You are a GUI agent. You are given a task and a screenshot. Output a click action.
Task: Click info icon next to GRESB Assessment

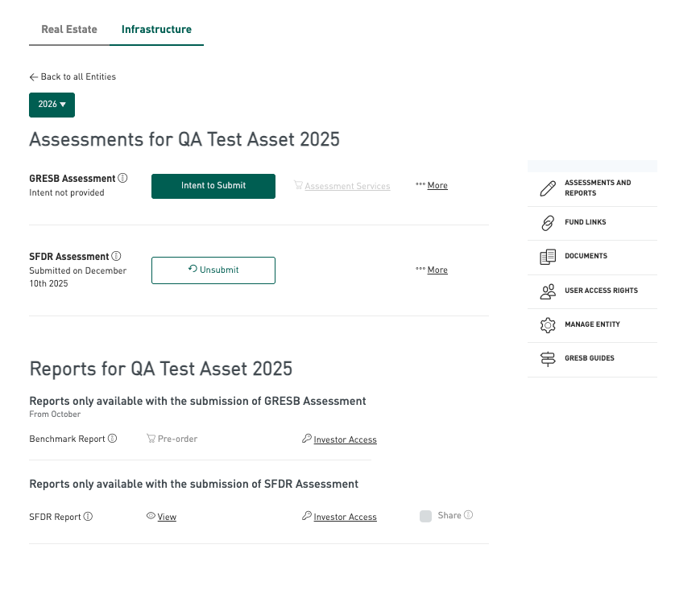tap(122, 178)
